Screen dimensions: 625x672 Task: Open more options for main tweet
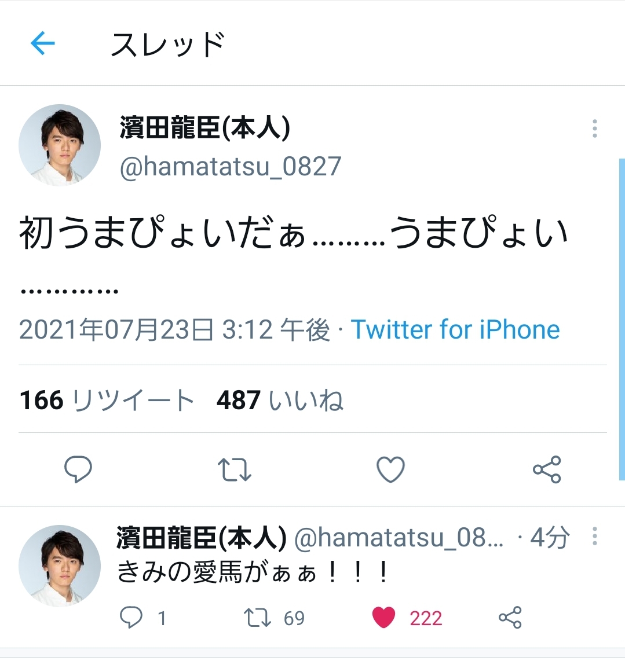coord(594,128)
